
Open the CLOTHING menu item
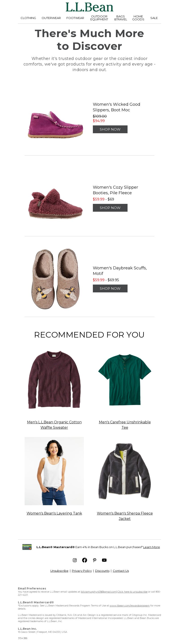[x=28, y=18]
